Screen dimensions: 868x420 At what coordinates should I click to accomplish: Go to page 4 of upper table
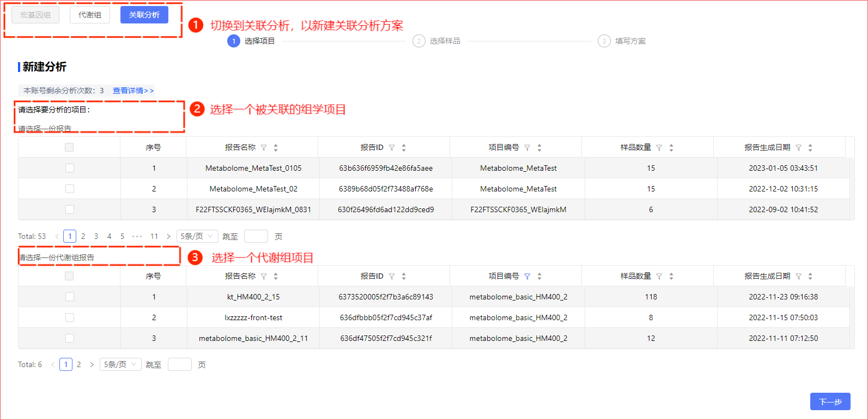point(109,236)
